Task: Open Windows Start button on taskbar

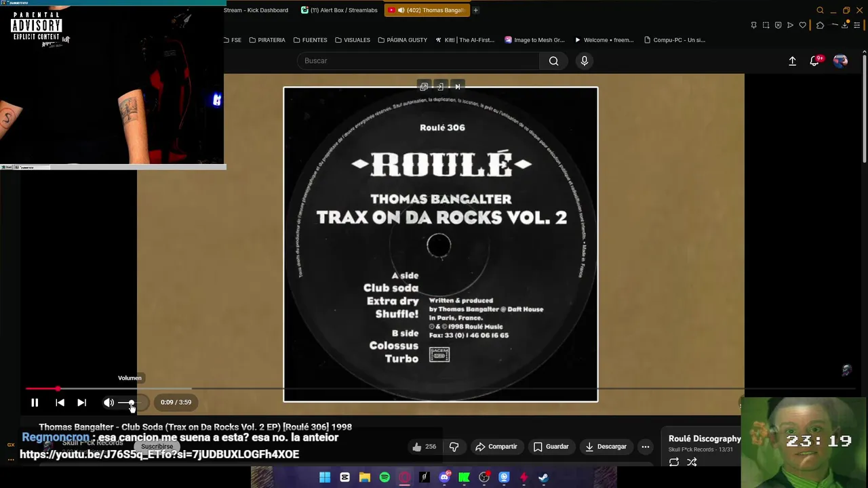Action: pyautogui.click(x=325, y=477)
